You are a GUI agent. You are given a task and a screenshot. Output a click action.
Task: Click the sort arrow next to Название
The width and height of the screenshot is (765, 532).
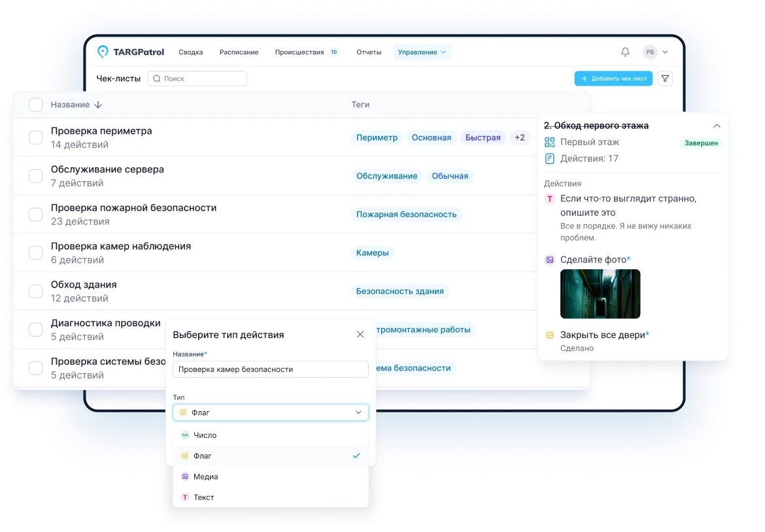tap(99, 105)
